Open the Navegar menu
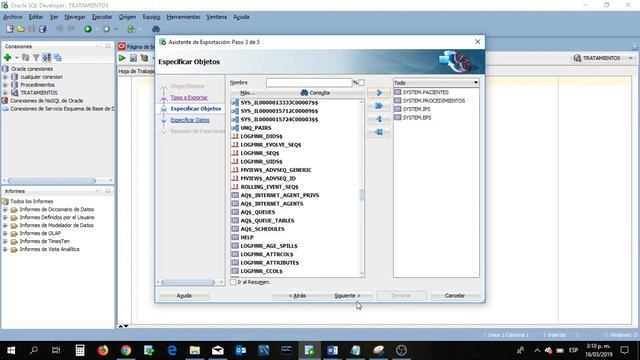This screenshot has width=640, height=360. [x=75, y=17]
